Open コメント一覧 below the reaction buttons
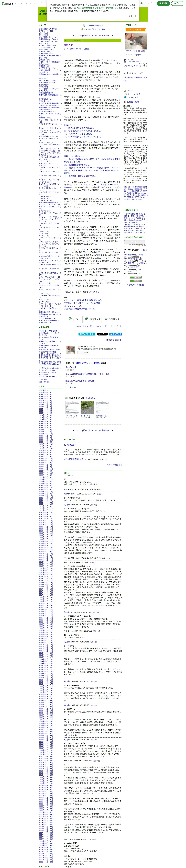The image size is (186, 868). coord(101,326)
